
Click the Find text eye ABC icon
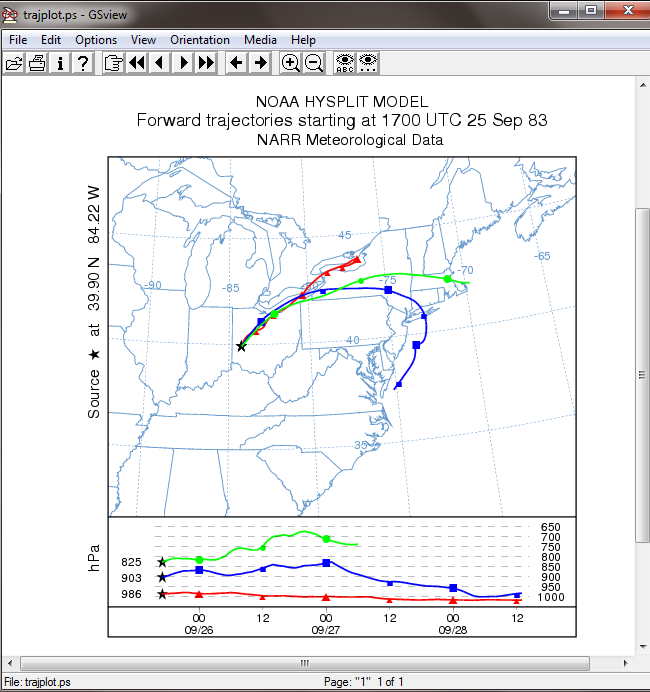tap(345, 63)
